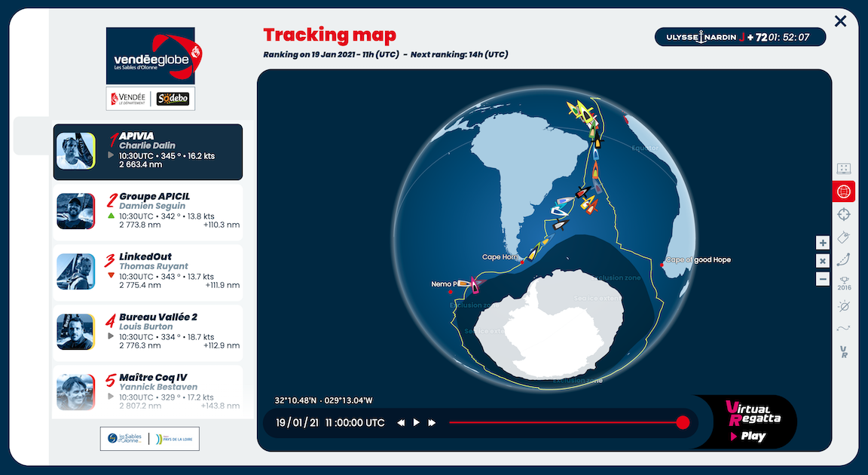Show the boat routes curve icon
The width and height of the screenshot is (868, 475).
(x=844, y=259)
